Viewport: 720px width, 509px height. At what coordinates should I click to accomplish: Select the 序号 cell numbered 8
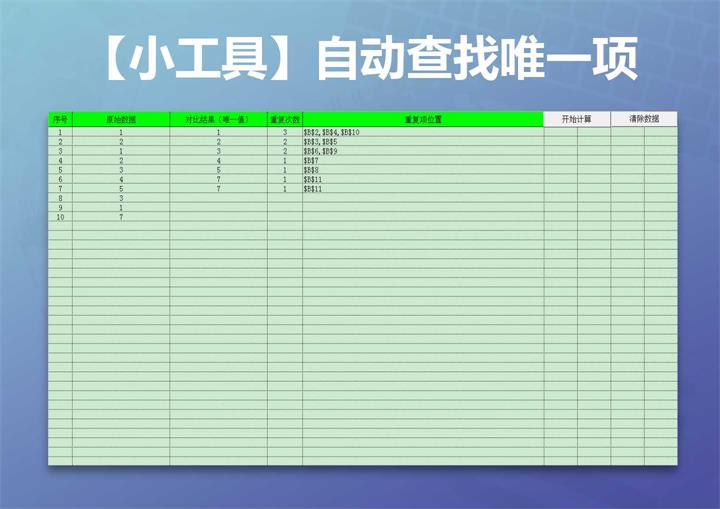click(x=60, y=198)
